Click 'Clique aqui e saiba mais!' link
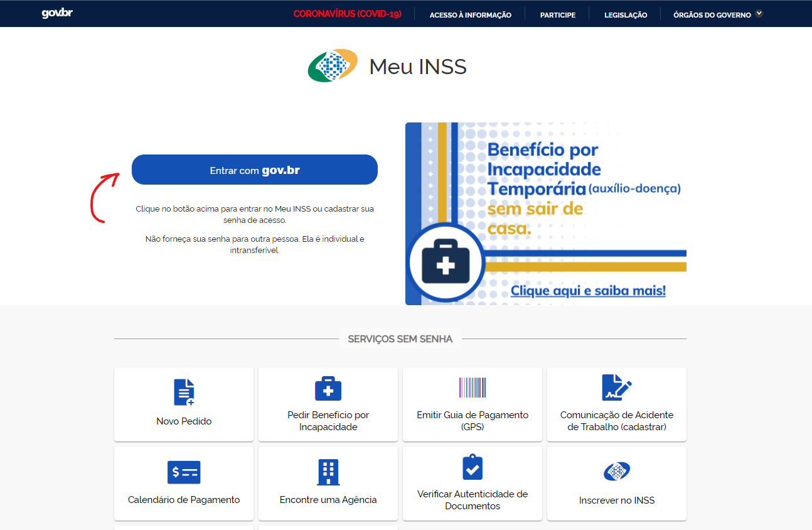 [x=588, y=291]
